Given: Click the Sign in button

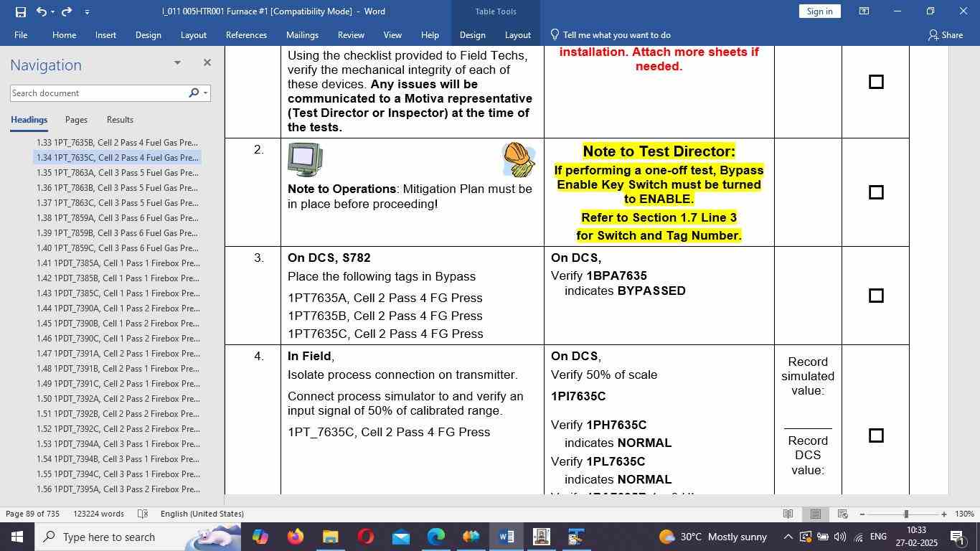Looking at the screenshot, I should tap(819, 11).
